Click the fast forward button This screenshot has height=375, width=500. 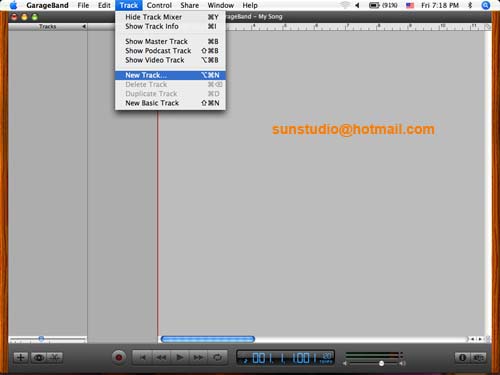199,358
